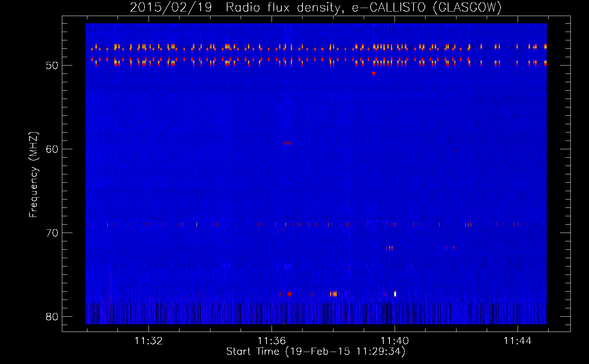Click the bright white burst near 11:40 at 77 MHz
The image size is (589, 364).
(395, 294)
